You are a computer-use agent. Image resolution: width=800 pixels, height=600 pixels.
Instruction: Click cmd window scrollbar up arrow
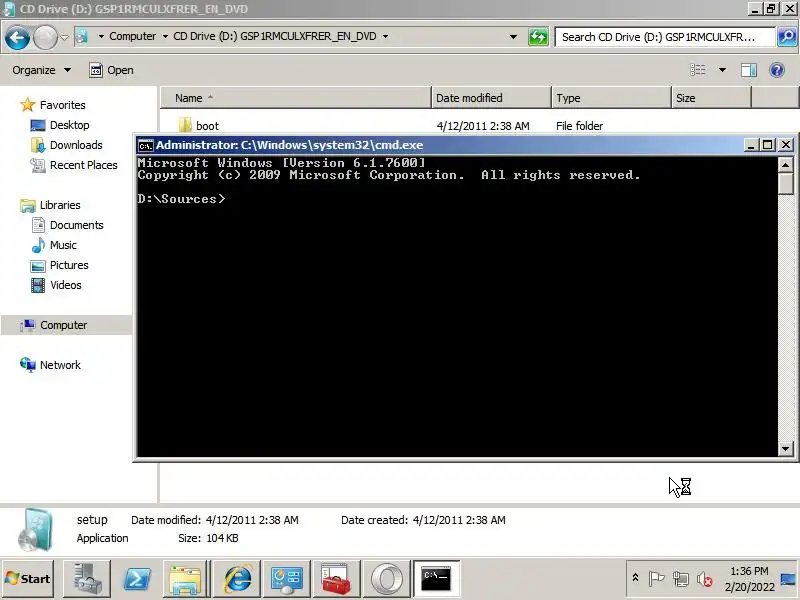pyautogui.click(x=785, y=164)
